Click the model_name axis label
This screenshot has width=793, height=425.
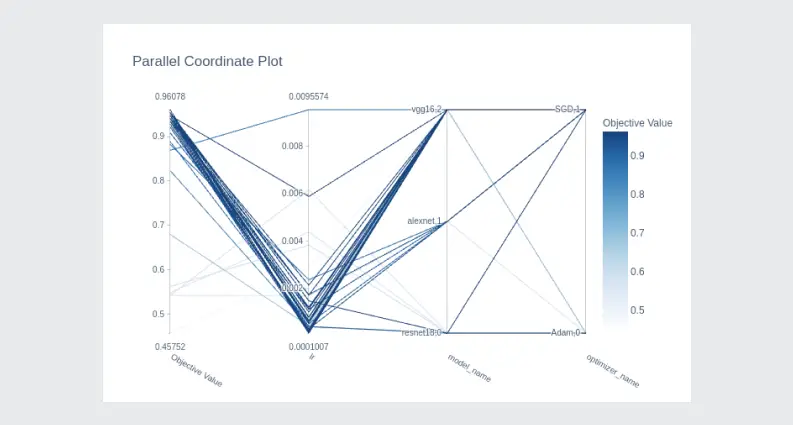point(469,370)
